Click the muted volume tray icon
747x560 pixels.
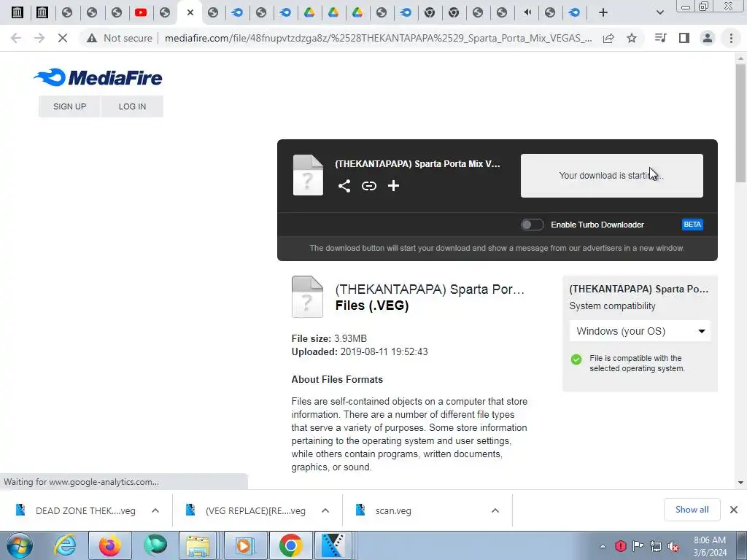673,546
